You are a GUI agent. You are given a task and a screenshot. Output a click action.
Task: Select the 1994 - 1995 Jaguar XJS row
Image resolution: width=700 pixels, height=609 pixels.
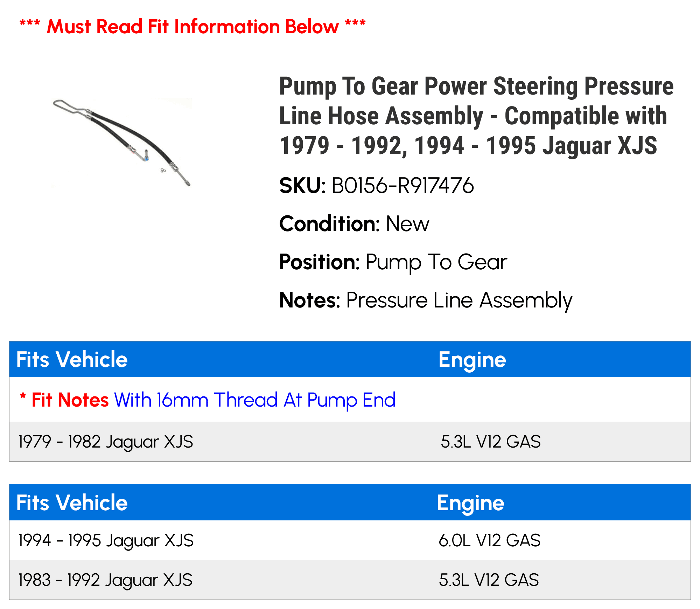tap(350, 540)
